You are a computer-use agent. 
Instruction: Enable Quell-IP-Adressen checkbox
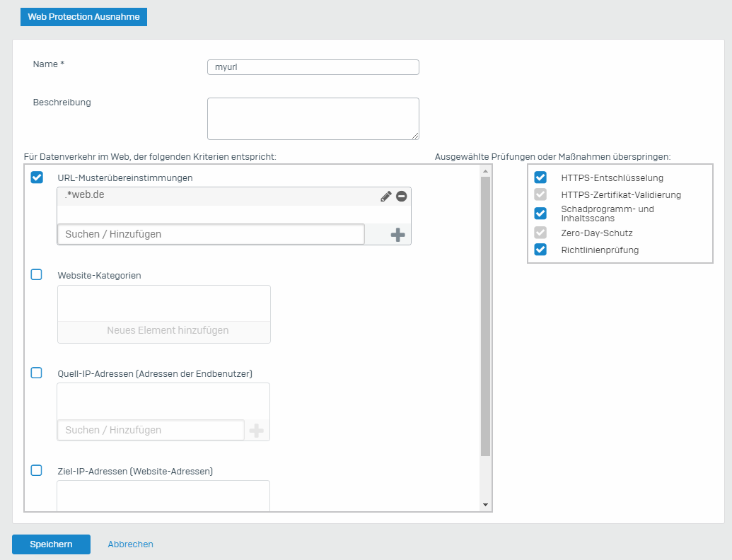pos(36,373)
